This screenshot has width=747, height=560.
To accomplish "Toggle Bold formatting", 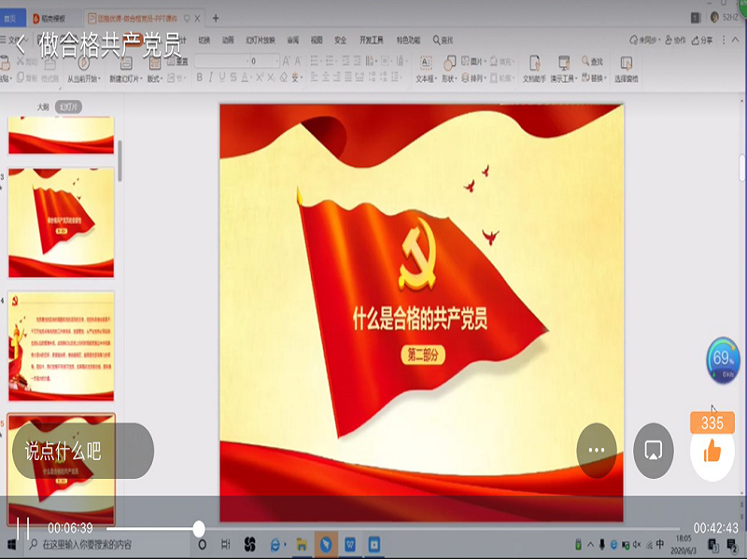I will click(200, 77).
